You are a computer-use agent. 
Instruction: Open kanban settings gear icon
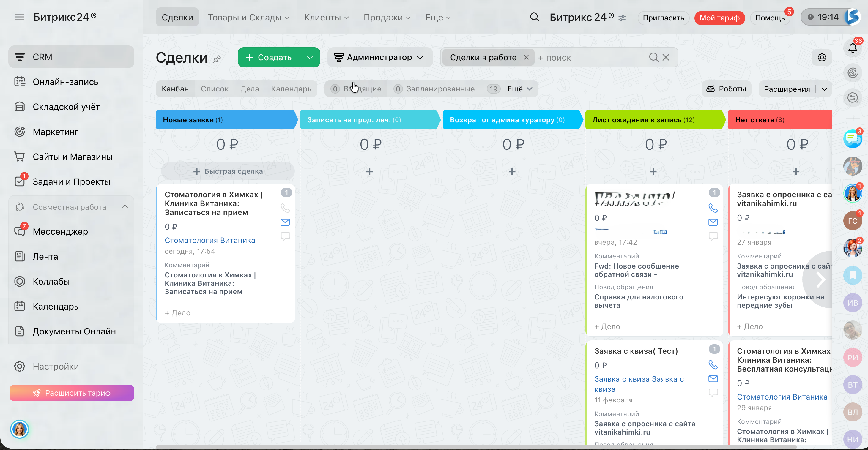pyautogui.click(x=822, y=57)
